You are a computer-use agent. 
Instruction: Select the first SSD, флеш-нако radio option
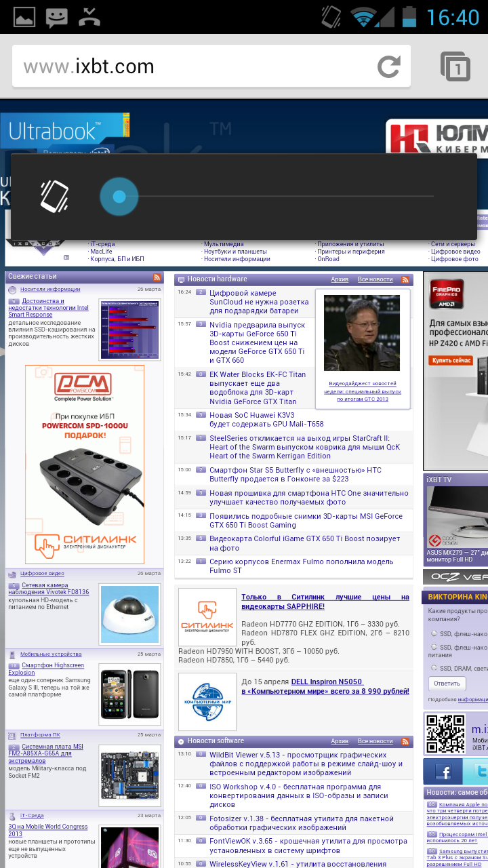(x=434, y=634)
